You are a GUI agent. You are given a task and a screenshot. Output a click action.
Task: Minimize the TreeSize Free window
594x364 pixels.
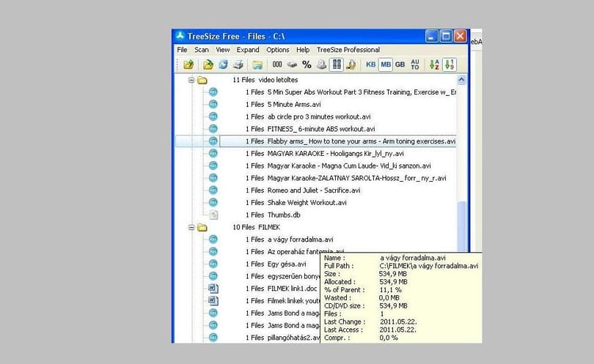[x=431, y=37]
